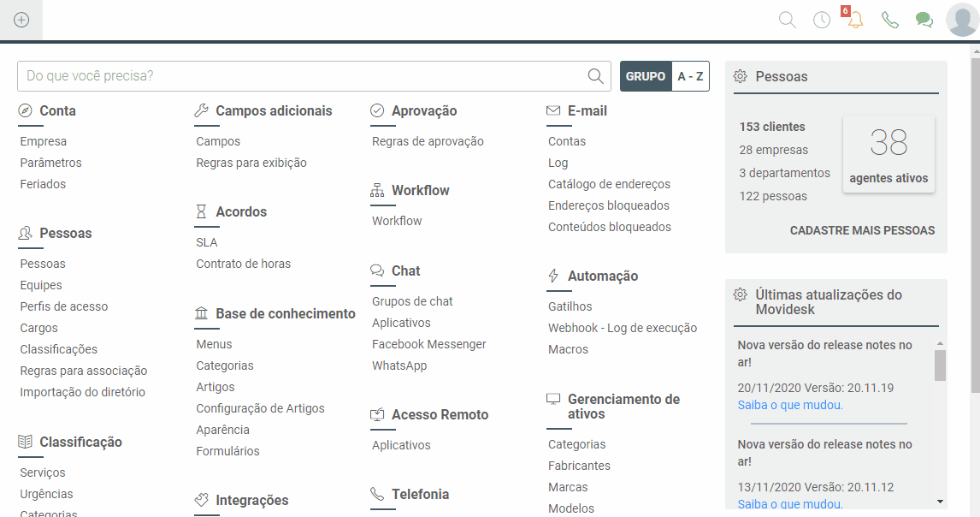The image size is (980, 517).
Task: Open Contrato de horas
Action: [x=243, y=264]
